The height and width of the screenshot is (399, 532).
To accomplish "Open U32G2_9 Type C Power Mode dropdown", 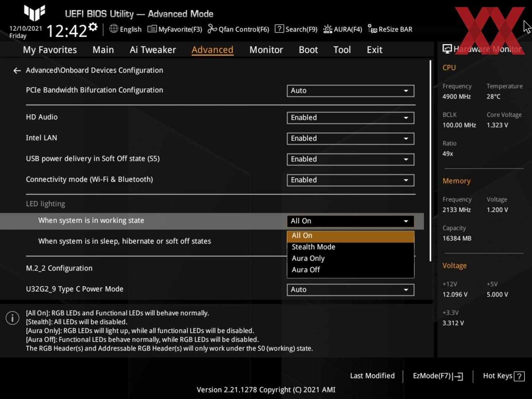I will point(350,290).
